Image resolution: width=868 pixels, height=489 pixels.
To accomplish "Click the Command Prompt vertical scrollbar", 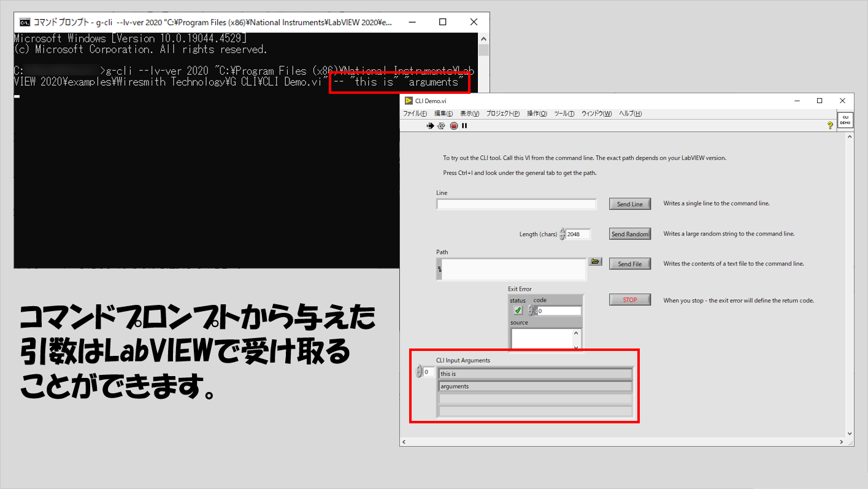I will coord(484,150).
